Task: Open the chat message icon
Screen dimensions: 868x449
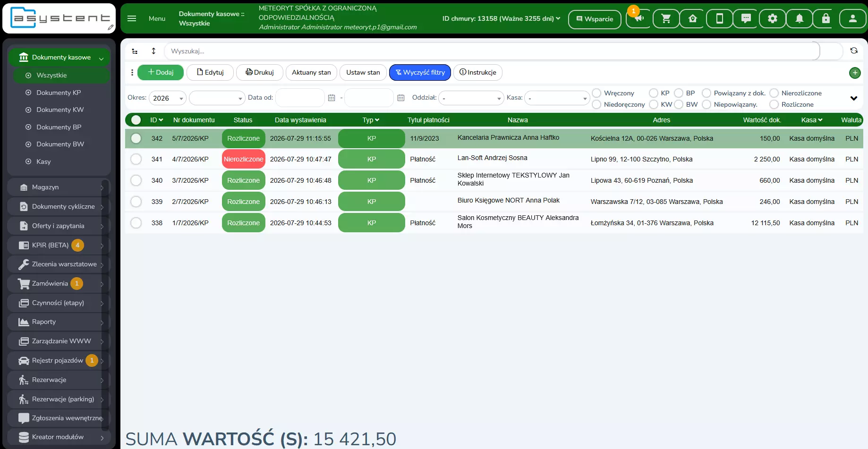Action: (746, 19)
